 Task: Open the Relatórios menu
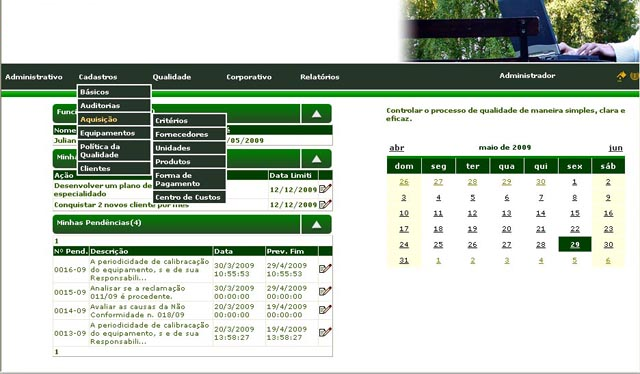tap(320, 77)
